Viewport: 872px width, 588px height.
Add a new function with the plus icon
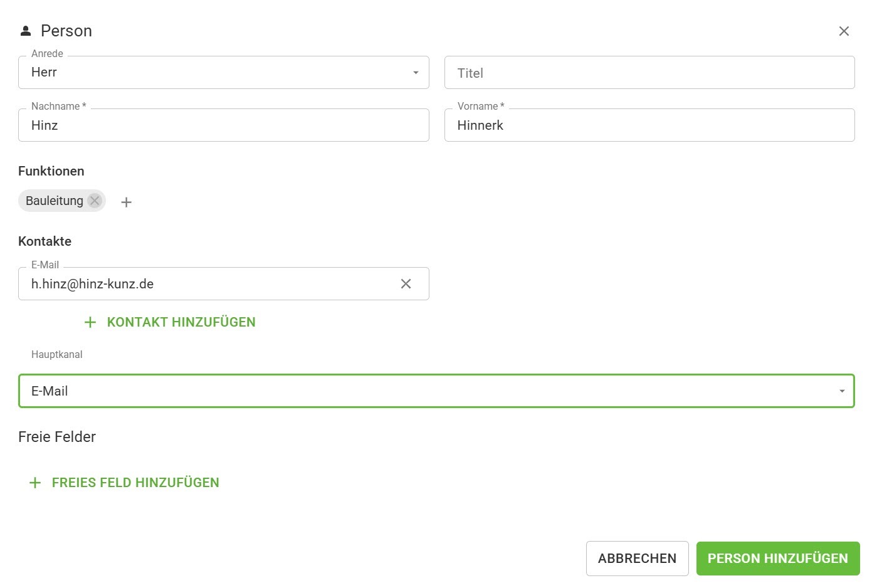(126, 202)
